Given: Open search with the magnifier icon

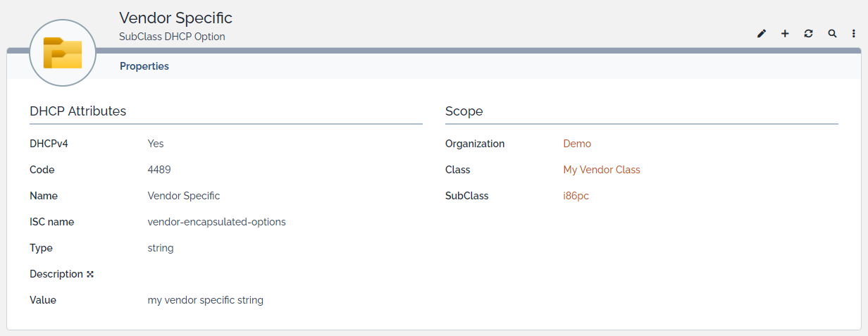Looking at the screenshot, I should click(832, 34).
